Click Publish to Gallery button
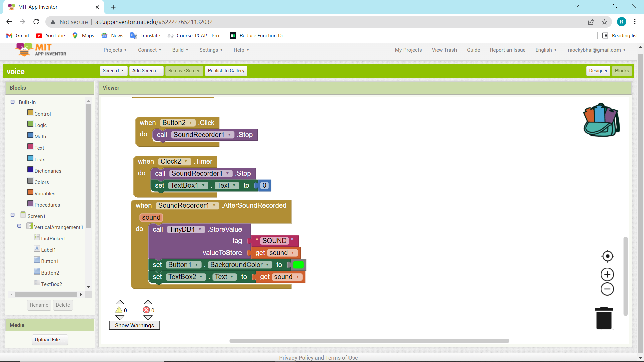 [x=226, y=71]
